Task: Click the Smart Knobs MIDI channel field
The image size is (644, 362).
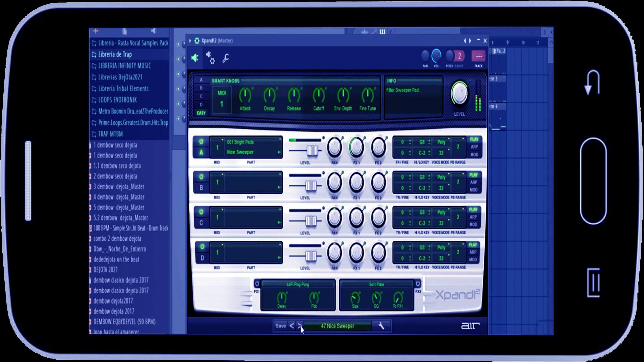Action: pyautogui.click(x=221, y=100)
